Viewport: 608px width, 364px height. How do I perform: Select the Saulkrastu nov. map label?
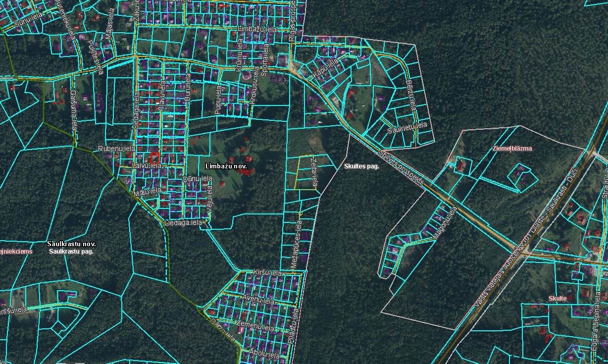point(71,244)
